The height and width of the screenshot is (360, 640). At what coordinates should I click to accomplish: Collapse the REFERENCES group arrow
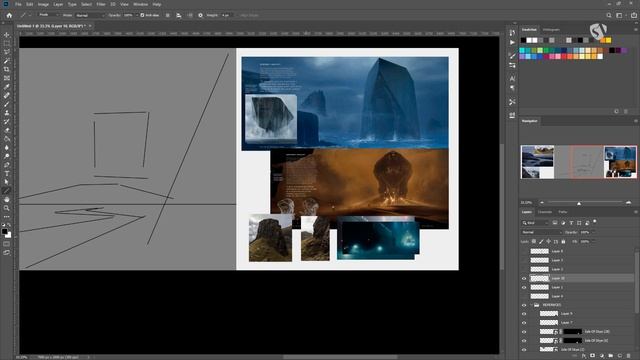pyautogui.click(x=531, y=305)
